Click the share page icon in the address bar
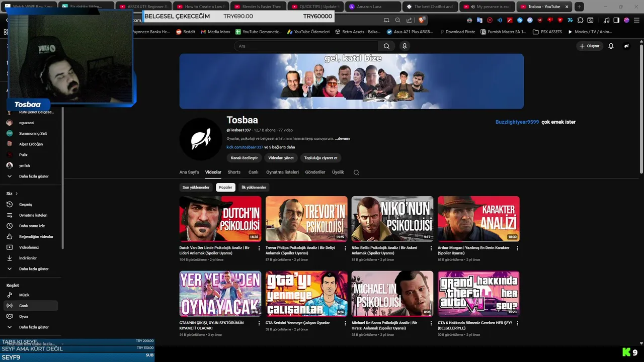The width and height of the screenshot is (644, 362). (409, 20)
